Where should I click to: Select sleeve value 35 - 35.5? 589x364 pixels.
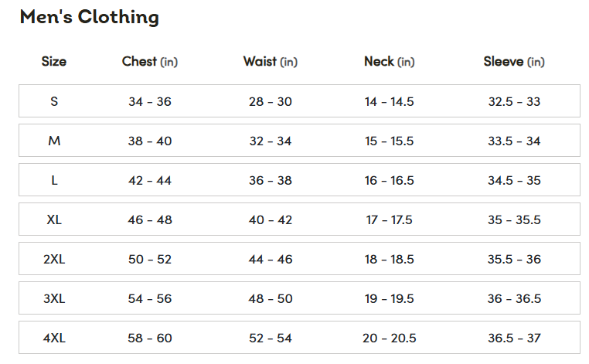514,219
